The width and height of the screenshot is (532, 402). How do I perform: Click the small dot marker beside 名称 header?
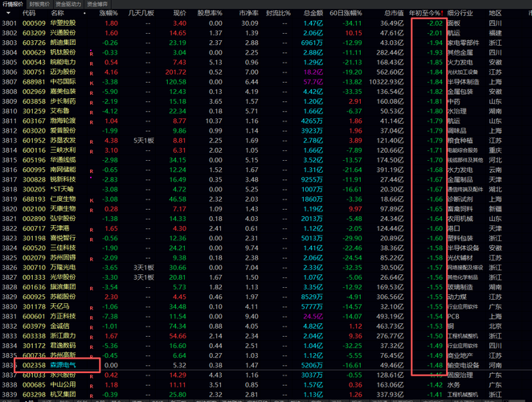84,14
